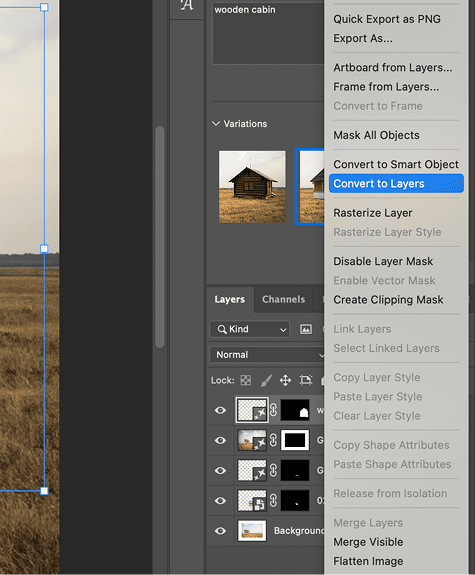Lock position move-arrows icon
Viewport: 475px width, 575px height.
tap(285, 380)
